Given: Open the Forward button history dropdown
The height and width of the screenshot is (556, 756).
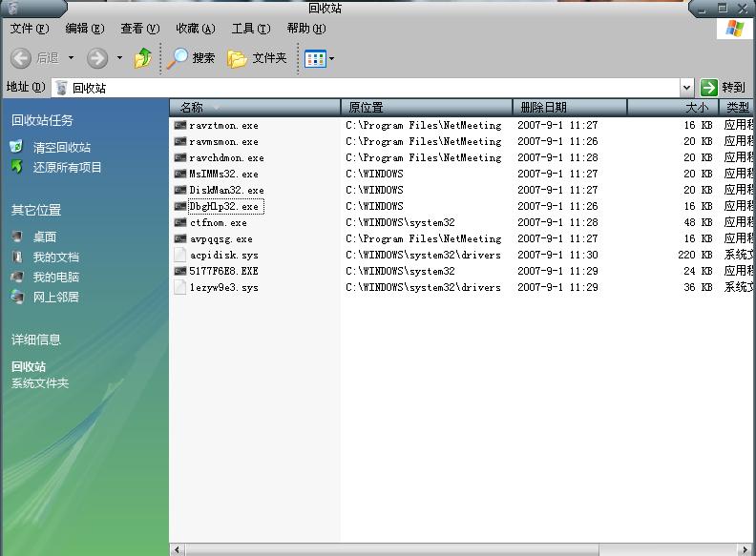Looking at the screenshot, I should [119, 58].
